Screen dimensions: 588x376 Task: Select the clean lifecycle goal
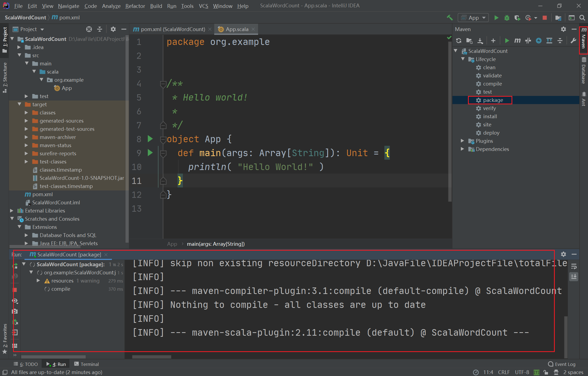[489, 67]
